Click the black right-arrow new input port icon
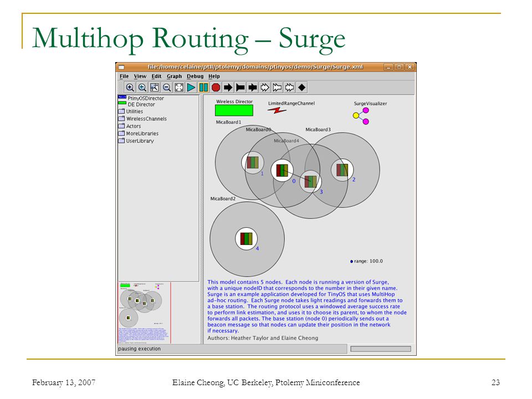Image resolution: width=532 pixels, height=399 pixels. [228, 88]
